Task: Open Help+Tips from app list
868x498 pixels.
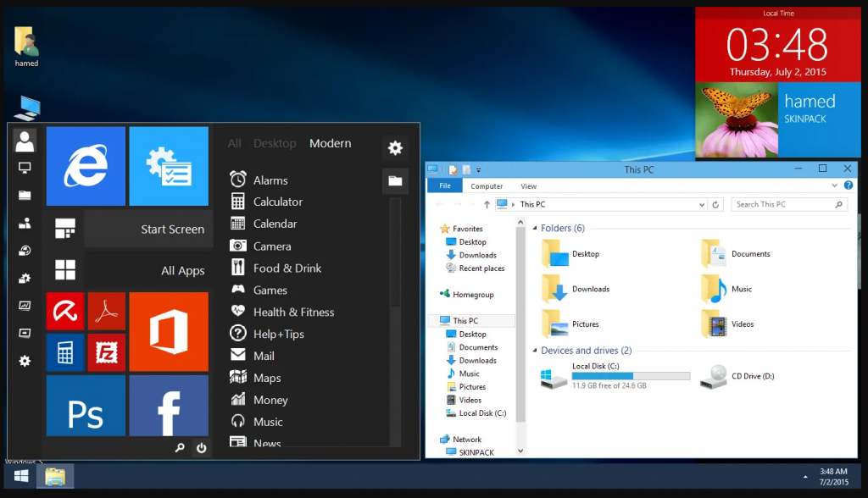Action: tap(267, 334)
